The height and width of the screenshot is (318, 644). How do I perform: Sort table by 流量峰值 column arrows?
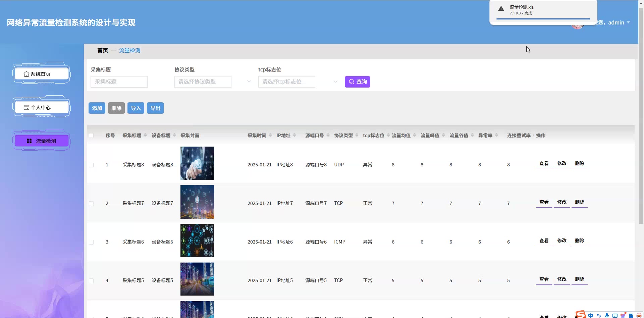(x=443, y=136)
